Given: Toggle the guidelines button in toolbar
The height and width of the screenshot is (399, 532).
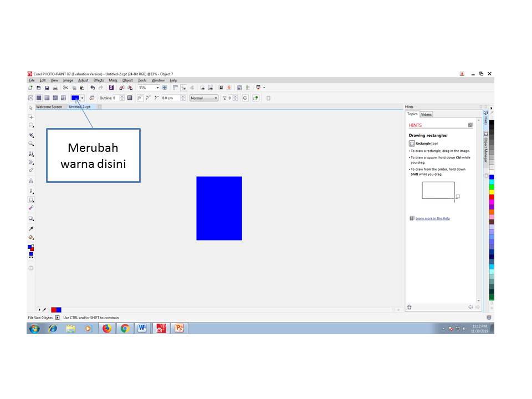Looking at the screenshot, I should [183, 88].
